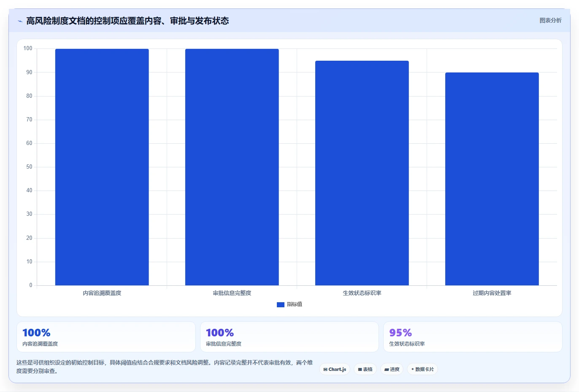579x392 pixels.
Task: Click the 生效状态标识率 x-axis label
Action: (362, 293)
